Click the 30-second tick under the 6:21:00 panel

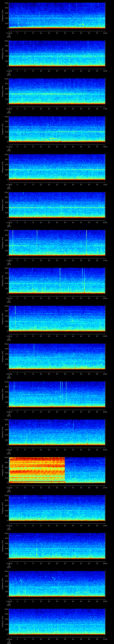pyautogui.click(x=57, y=298)
